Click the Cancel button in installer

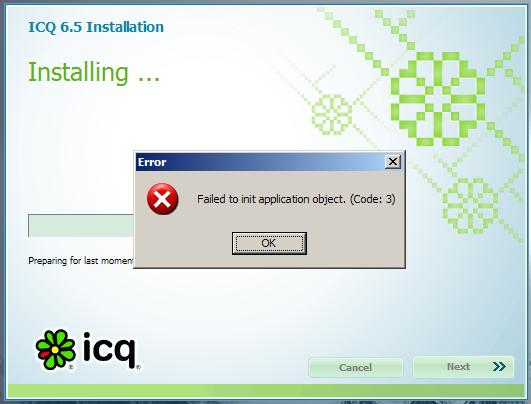(x=356, y=367)
